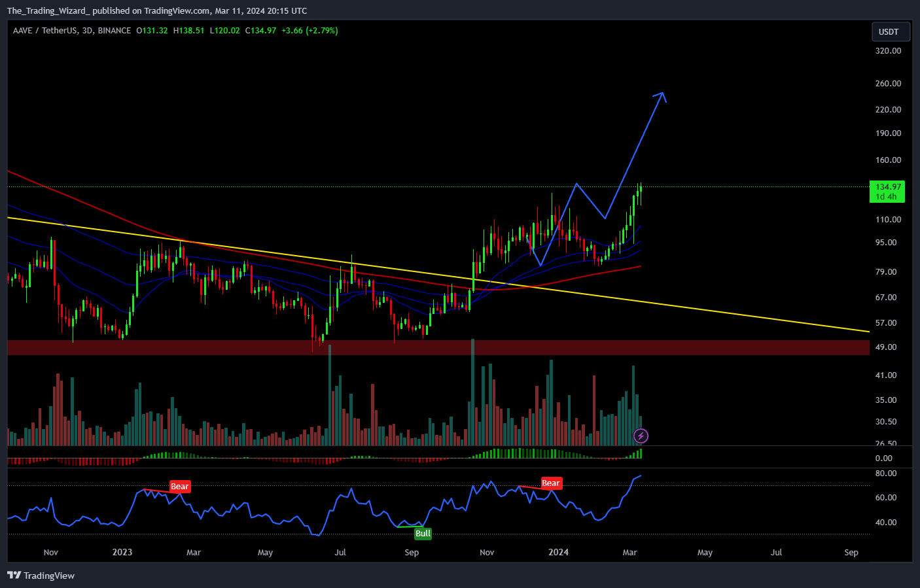Click the 67.00 price axis label

(886, 298)
